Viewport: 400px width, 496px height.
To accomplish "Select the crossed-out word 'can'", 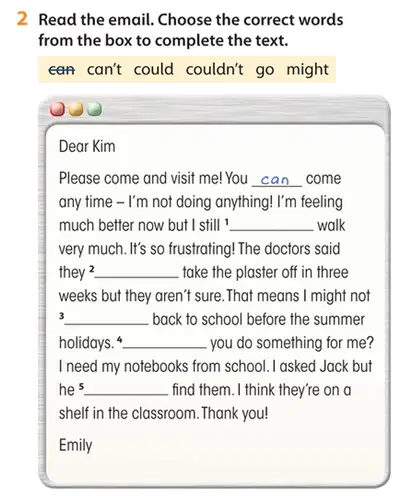I will pos(62,70).
